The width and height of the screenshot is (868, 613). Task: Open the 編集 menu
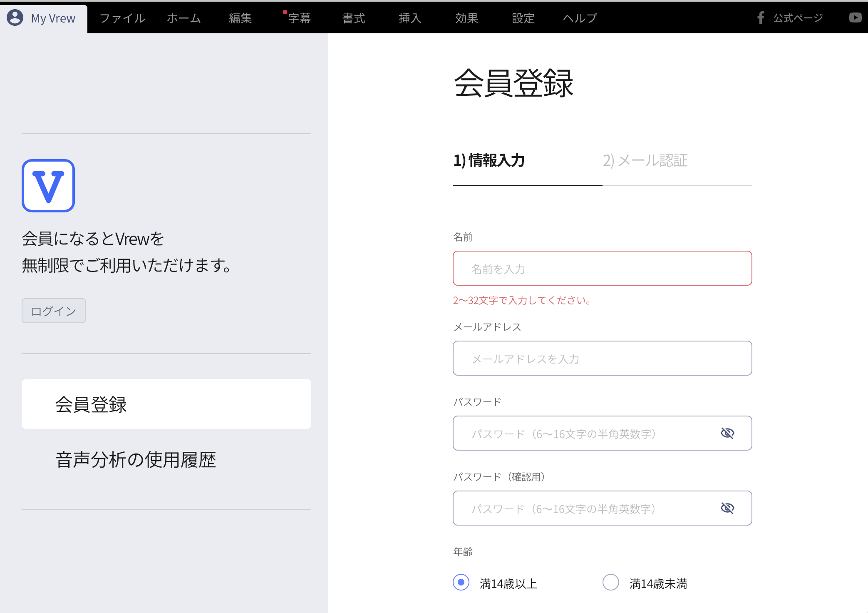240,18
